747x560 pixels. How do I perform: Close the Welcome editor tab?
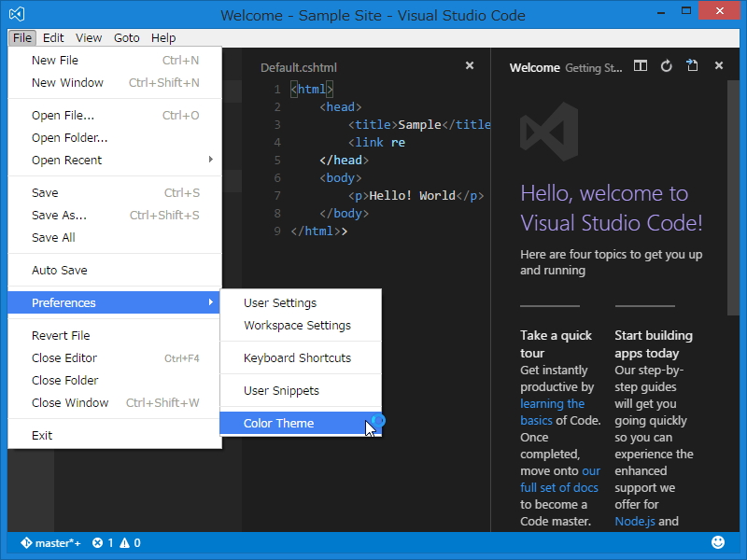tap(718, 66)
